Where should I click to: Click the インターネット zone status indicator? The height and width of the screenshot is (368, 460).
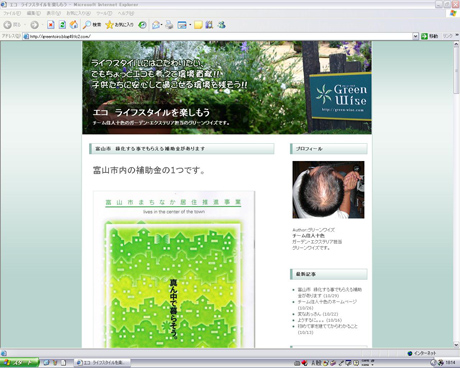click(421, 353)
